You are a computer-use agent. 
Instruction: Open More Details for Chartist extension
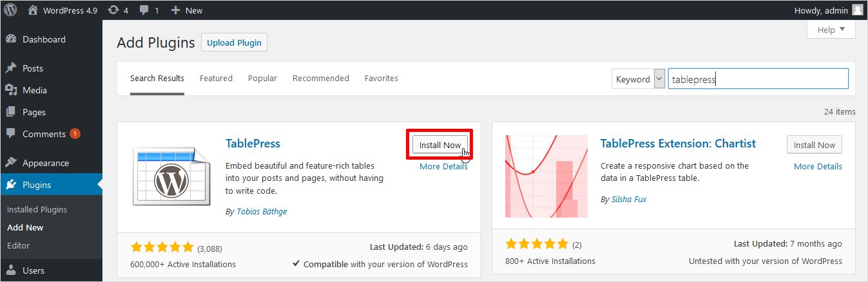(818, 166)
